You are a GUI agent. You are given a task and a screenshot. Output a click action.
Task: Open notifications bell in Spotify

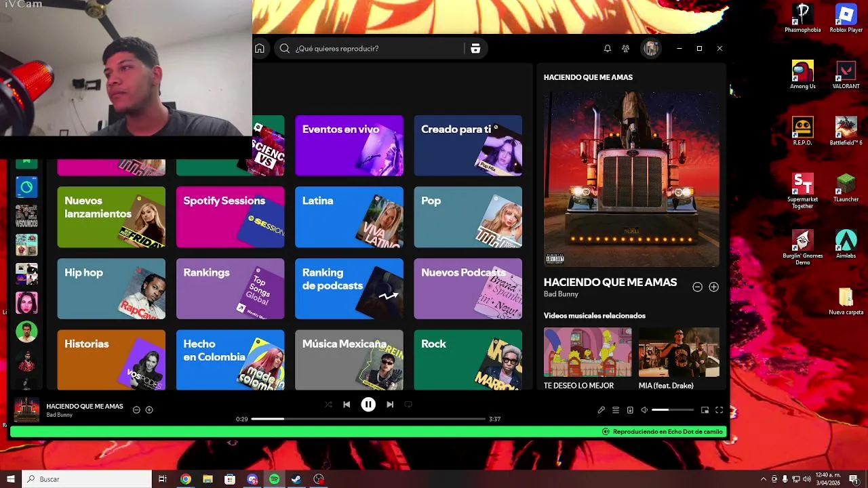tap(608, 49)
